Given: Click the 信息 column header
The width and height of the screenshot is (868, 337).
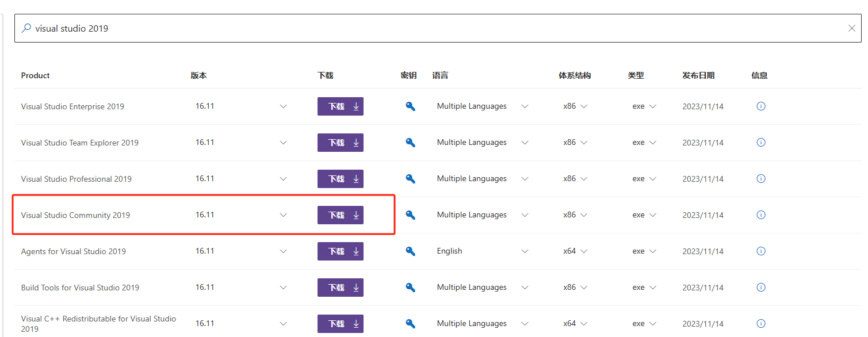Looking at the screenshot, I should [x=759, y=75].
